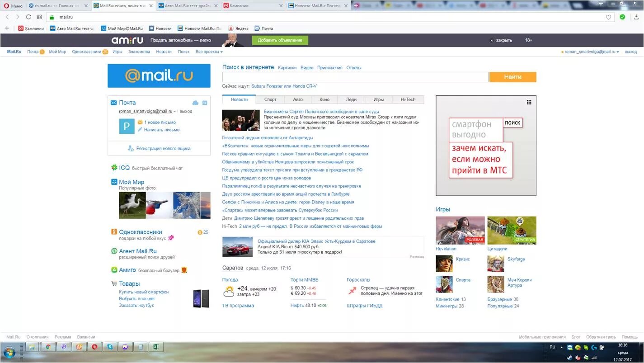Select the Кино news tab

click(324, 99)
